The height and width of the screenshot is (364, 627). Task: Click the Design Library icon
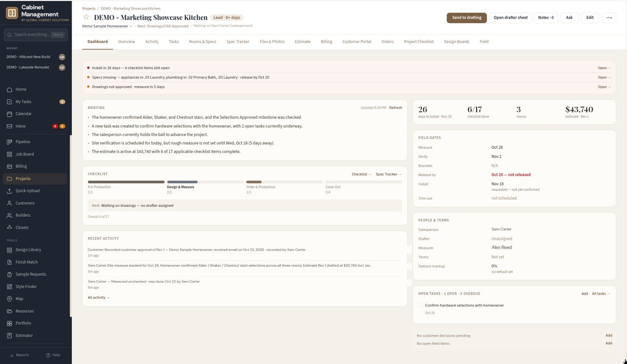(10, 250)
